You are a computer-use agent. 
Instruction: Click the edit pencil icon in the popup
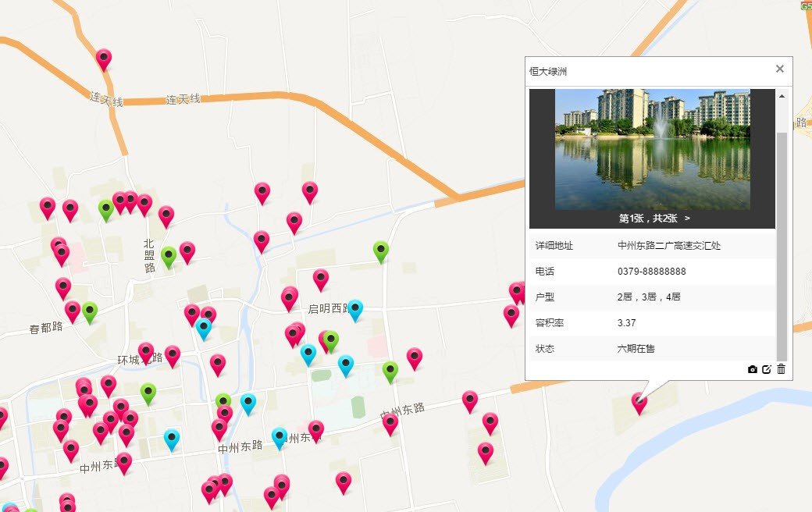tap(765, 368)
